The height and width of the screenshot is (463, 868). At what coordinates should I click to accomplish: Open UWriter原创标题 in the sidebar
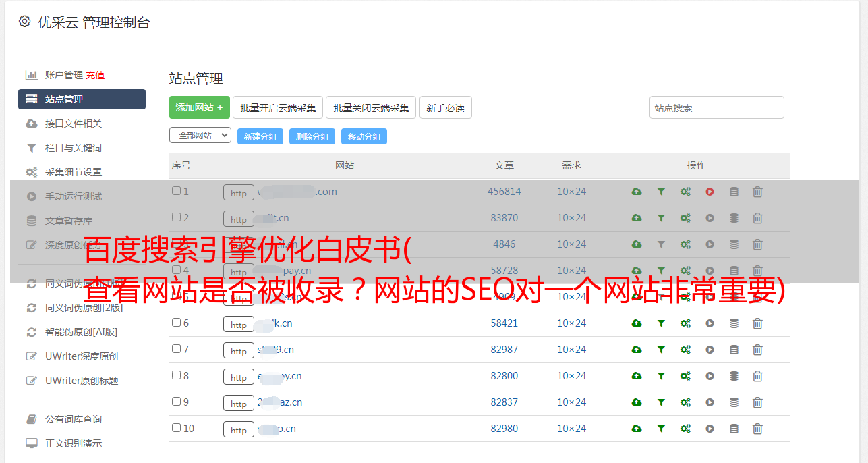pos(82,381)
